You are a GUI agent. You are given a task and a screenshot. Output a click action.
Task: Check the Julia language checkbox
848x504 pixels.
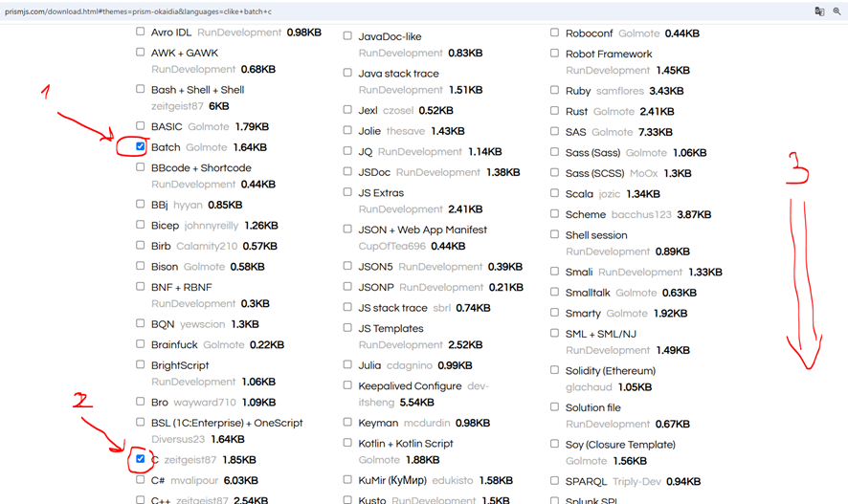click(347, 364)
